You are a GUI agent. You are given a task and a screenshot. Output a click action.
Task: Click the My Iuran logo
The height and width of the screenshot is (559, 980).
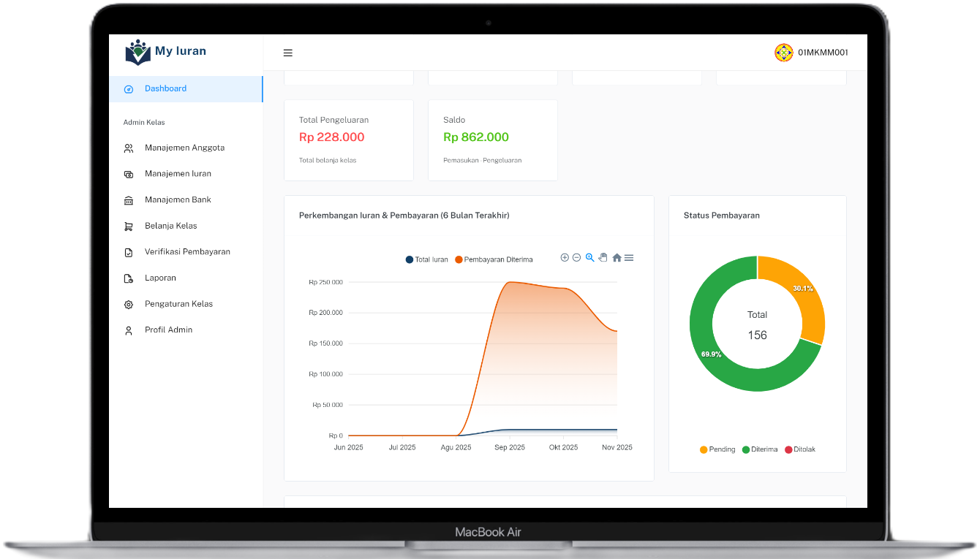point(166,52)
